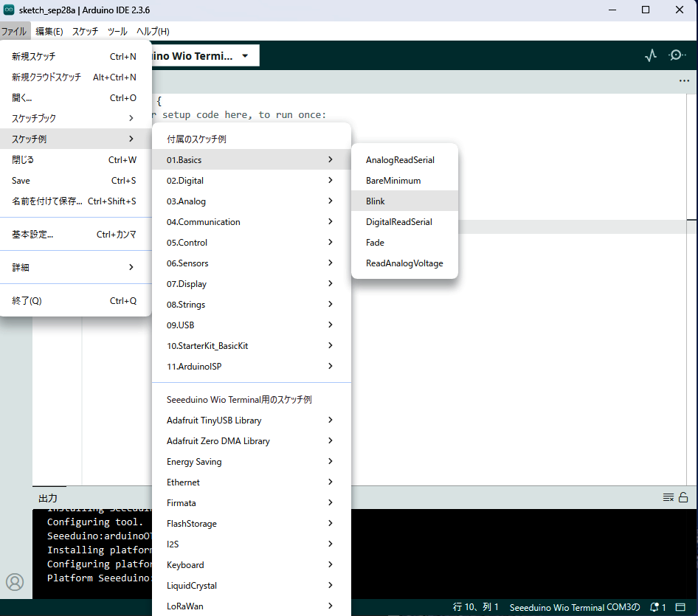
Task: Click the Arduino logo in title bar
Action: pyautogui.click(x=9, y=10)
